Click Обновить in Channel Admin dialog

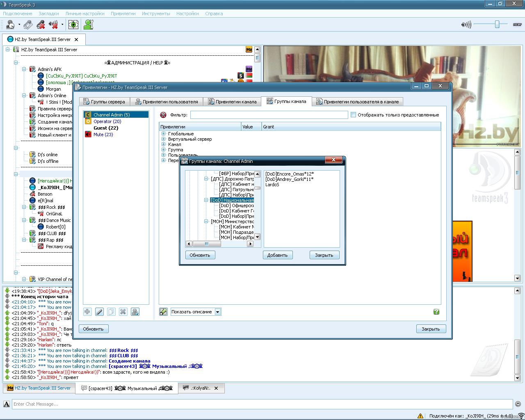coord(200,255)
